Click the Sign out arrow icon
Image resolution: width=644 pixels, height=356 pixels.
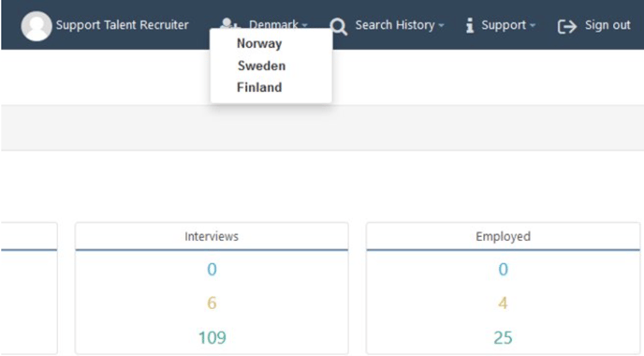point(567,26)
